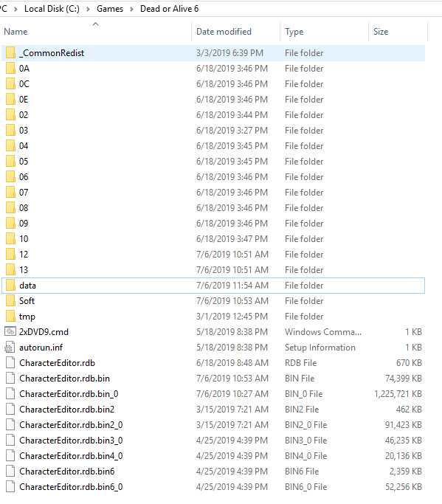This screenshot has height=504, width=442.
Task: Click the BIN2 File type cell
Action: tap(302, 409)
